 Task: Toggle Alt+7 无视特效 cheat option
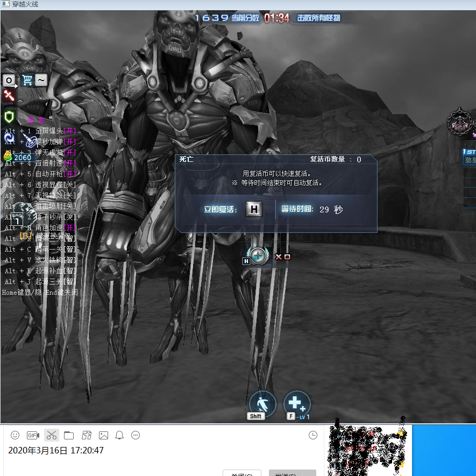click(x=40, y=195)
